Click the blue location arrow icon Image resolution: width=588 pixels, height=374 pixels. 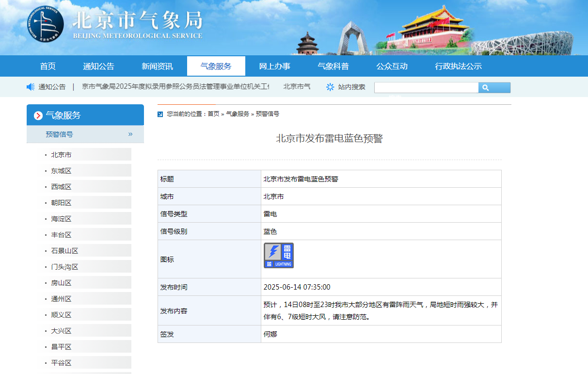pos(160,114)
